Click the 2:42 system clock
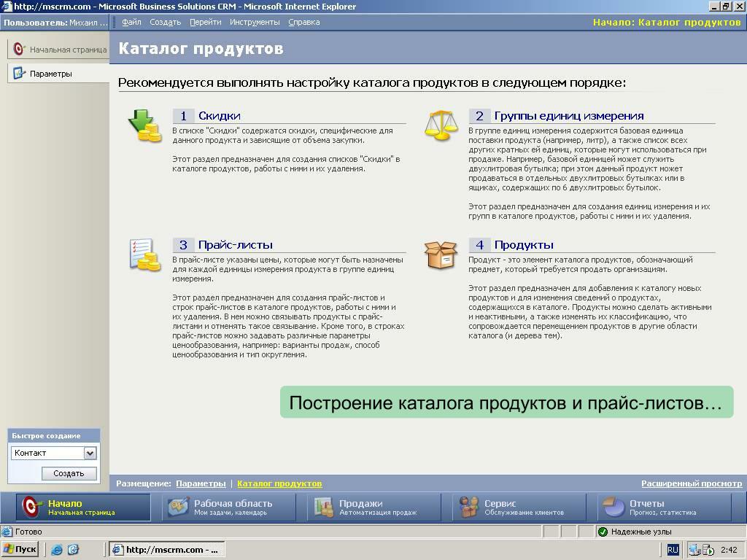 click(729, 550)
